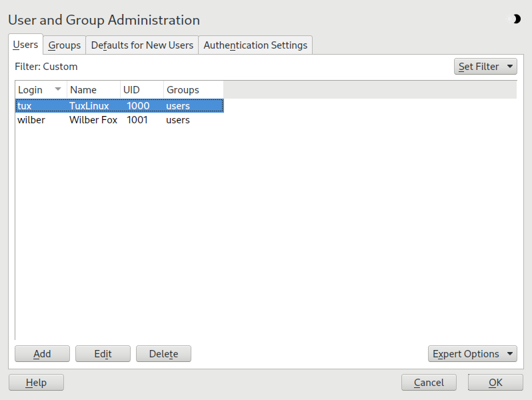
Task: Confirm changes with OK
Action: 495,383
